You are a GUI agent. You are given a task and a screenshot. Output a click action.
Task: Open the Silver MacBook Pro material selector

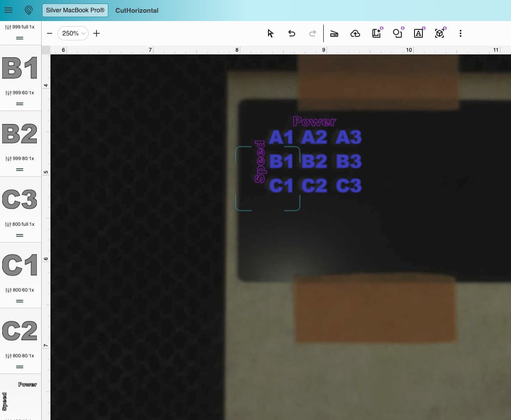tap(75, 10)
